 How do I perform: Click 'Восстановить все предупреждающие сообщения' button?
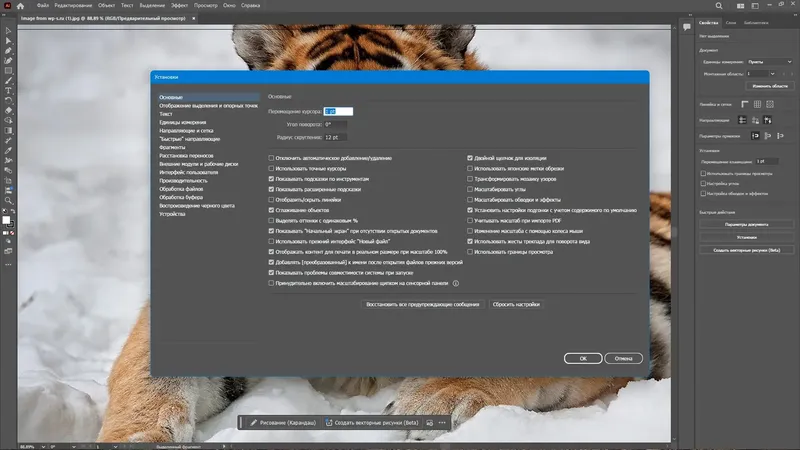pos(422,305)
